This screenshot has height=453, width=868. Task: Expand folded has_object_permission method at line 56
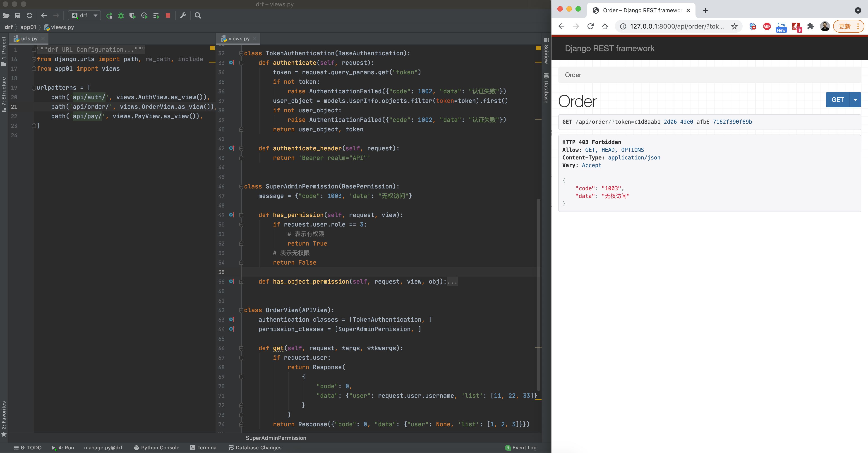[x=241, y=282]
